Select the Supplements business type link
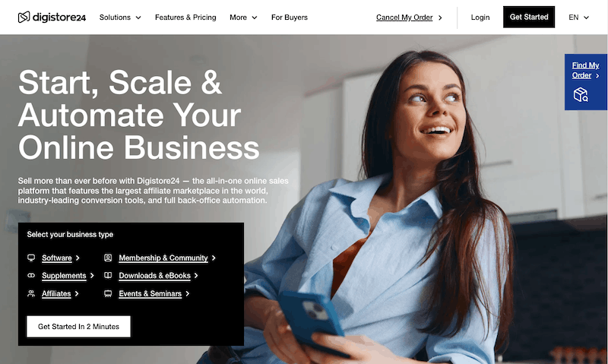Screen dimensions: 608x364 [x=64, y=276]
